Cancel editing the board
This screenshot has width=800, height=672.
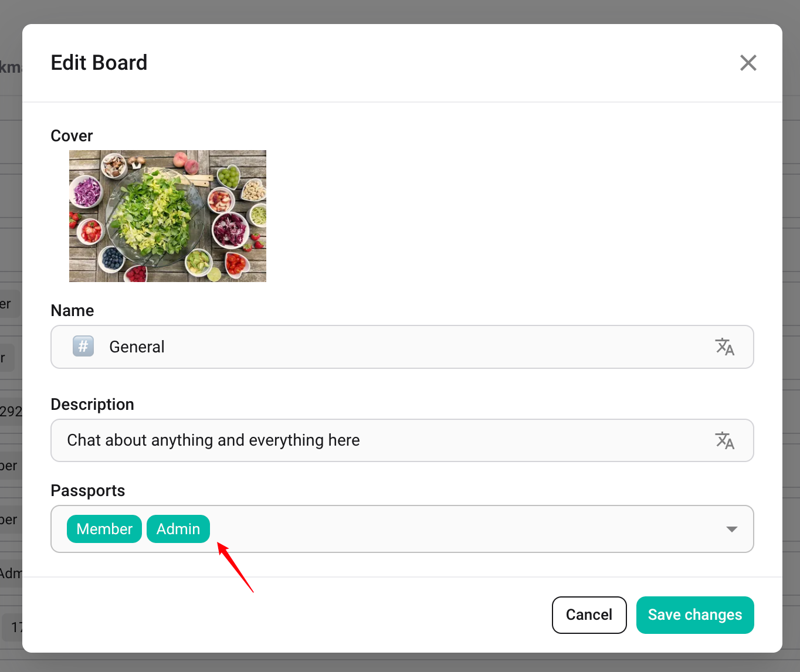[589, 615]
